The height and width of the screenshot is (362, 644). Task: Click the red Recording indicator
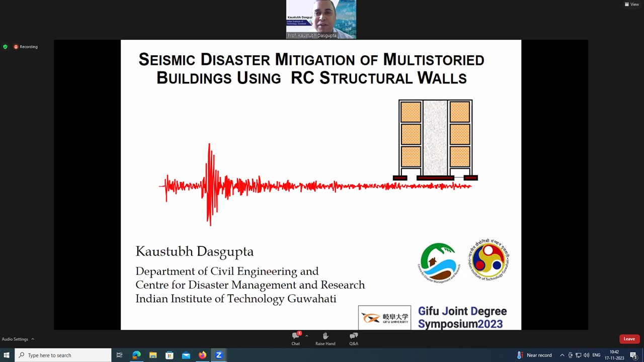pyautogui.click(x=26, y=47)
